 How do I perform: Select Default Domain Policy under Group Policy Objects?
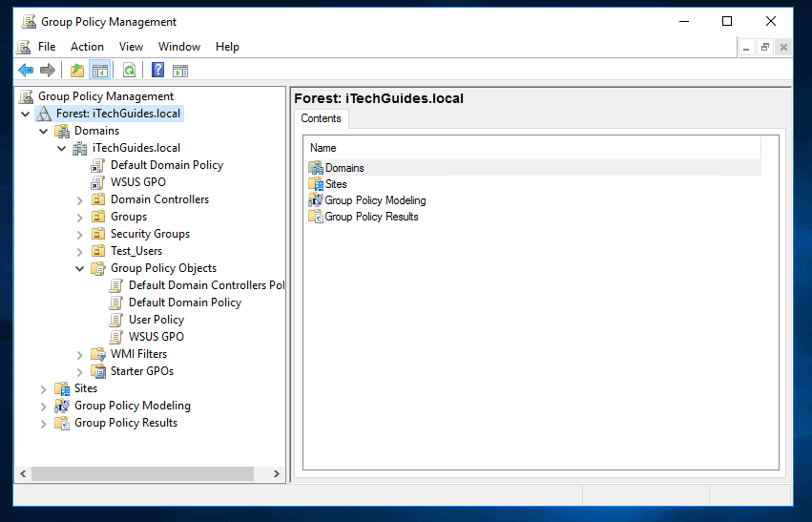(185, 303)
